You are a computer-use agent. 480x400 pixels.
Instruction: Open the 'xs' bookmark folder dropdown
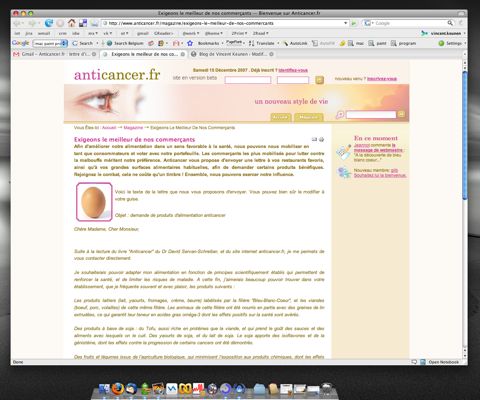tap(93, 33)
